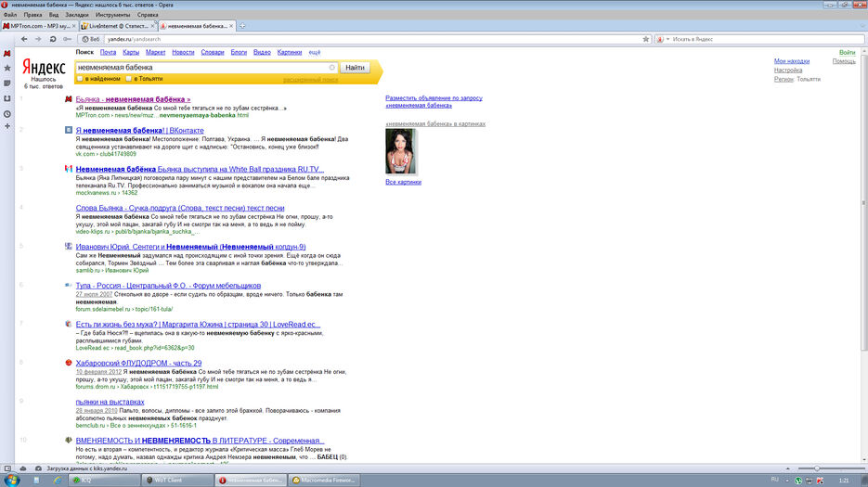Open the Notes panel in the sidebar
Screen dimensions: 868x487
click(x=7, y=83)
